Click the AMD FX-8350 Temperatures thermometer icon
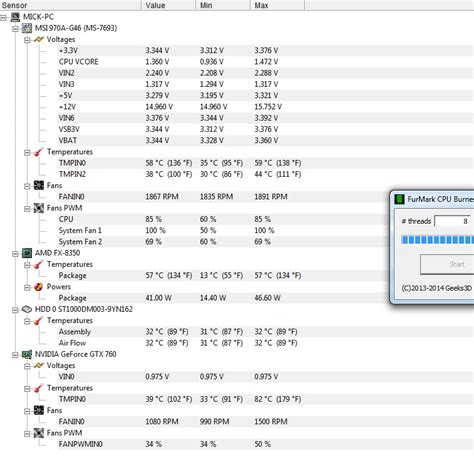 point(39,264)
